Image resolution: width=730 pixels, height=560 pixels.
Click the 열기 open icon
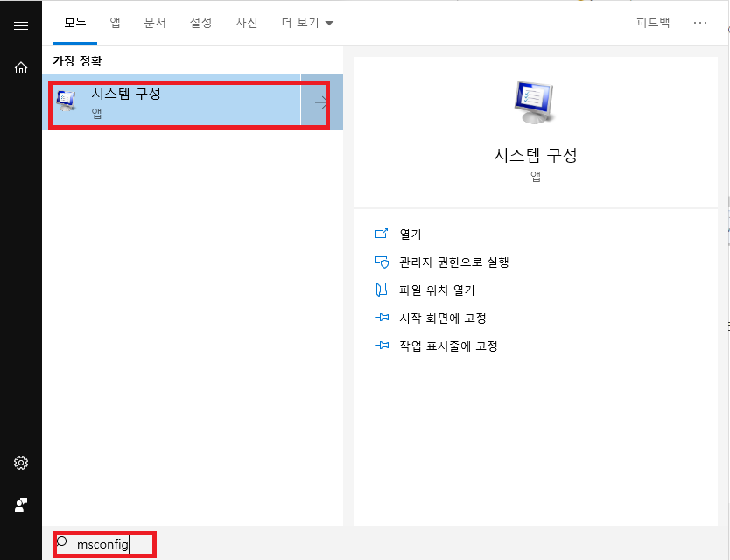click(382, 234)
